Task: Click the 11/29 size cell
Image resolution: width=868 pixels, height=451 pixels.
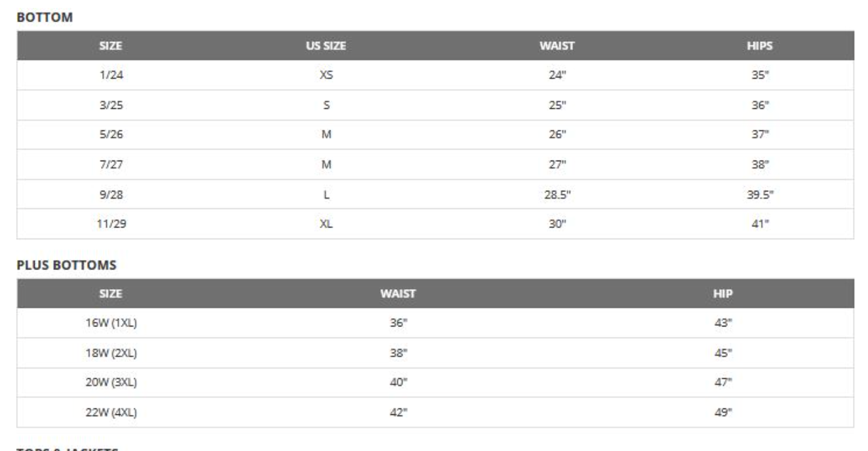Action: [x=111, y=224]
